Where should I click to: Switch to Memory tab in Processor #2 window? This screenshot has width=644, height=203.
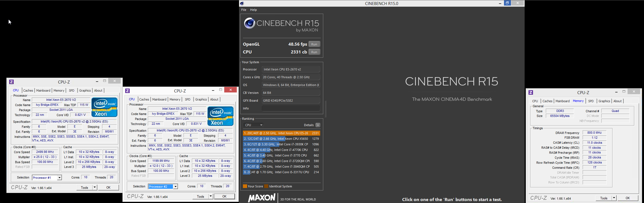(175, 99)
